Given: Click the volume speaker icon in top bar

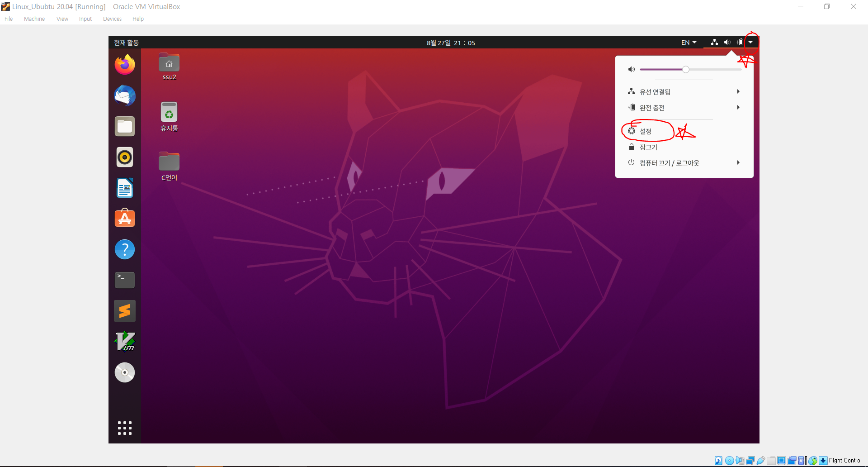Looking at the screenshot, I should point(727,42).
